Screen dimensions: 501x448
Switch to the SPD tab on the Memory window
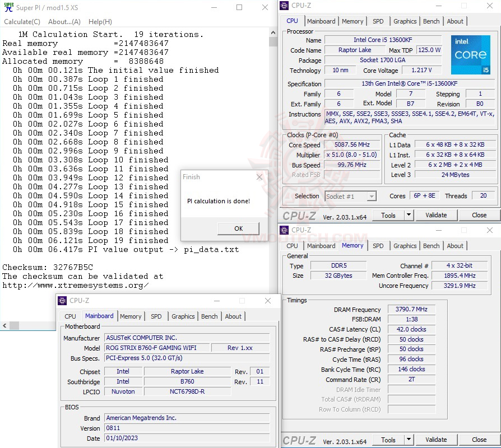tap(378, 245)
